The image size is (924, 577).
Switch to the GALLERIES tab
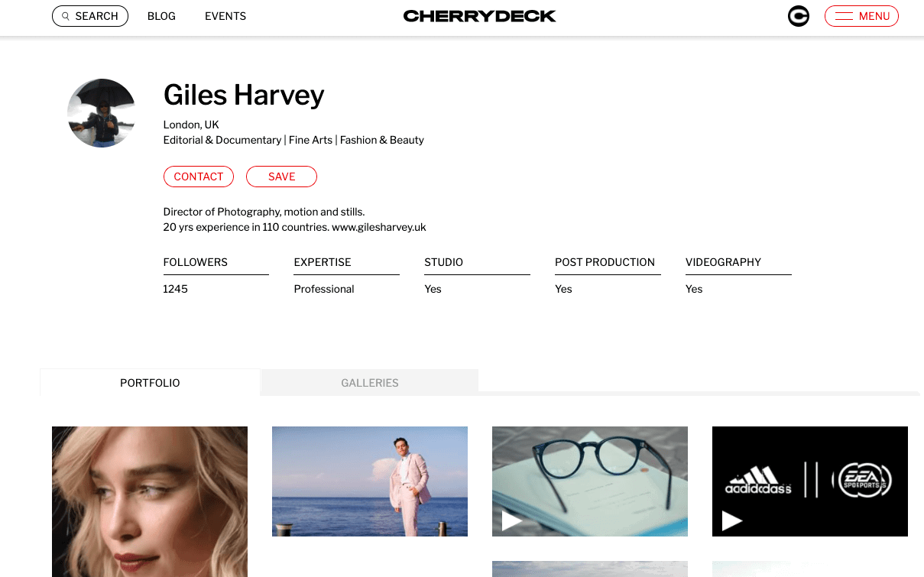point(370,383)
